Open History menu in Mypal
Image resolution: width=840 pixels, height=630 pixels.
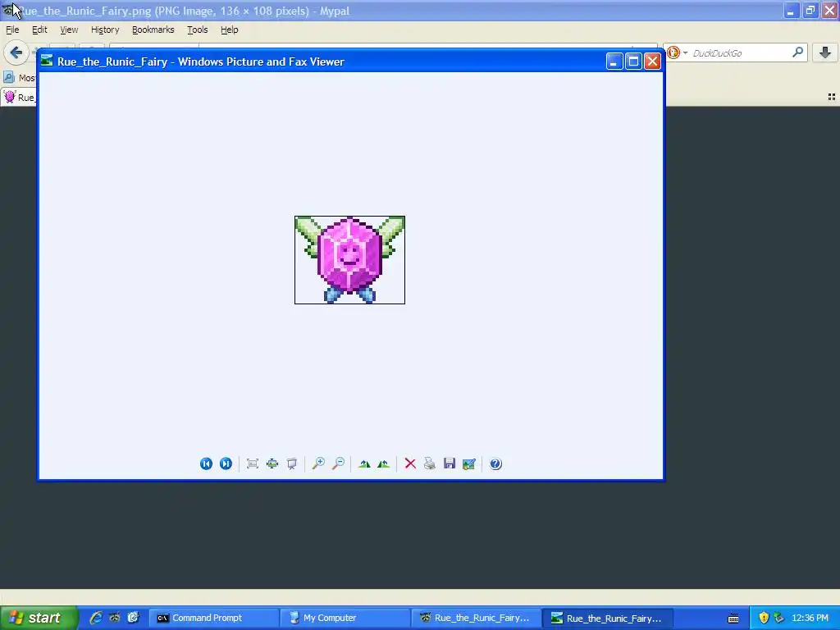[x=105, y=30]
